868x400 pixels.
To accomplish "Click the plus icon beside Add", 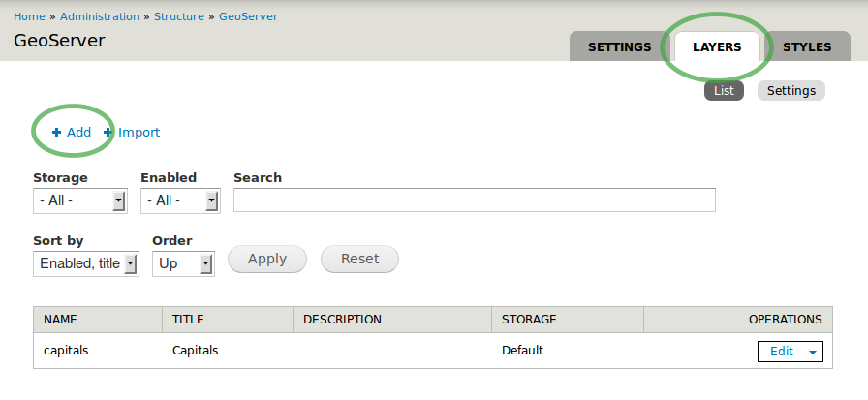I will [56, 133].
